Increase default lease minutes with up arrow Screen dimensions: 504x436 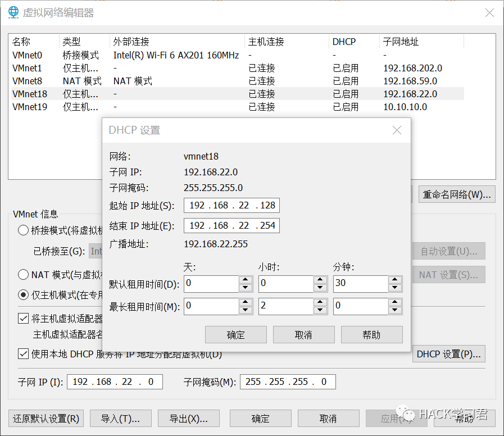point(396,280)
